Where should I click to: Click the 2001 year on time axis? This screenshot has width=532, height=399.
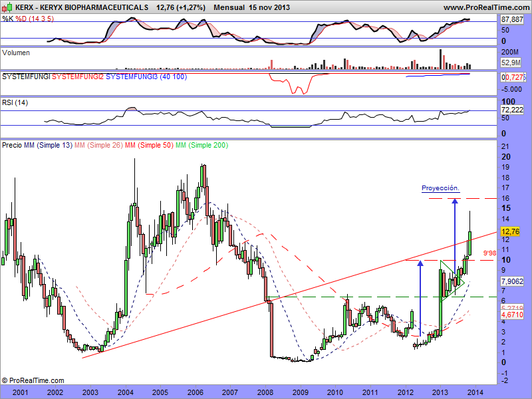pyautogui.click(x=21, y=392)
